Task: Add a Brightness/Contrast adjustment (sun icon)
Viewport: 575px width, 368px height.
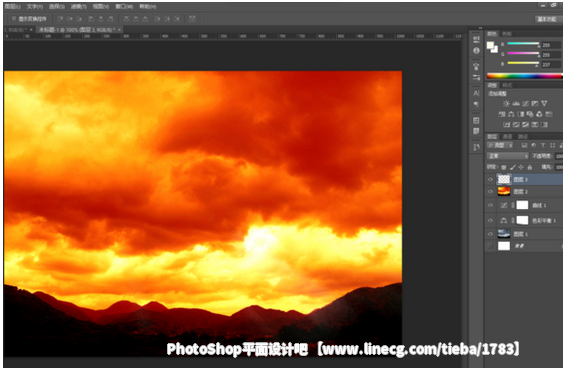Action: (506, 104)
